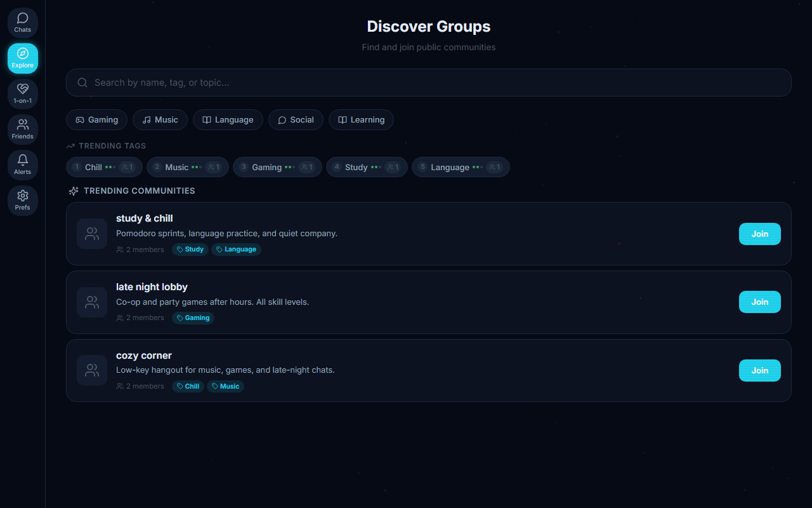Filter by the Language category chip

coord(228,120)
